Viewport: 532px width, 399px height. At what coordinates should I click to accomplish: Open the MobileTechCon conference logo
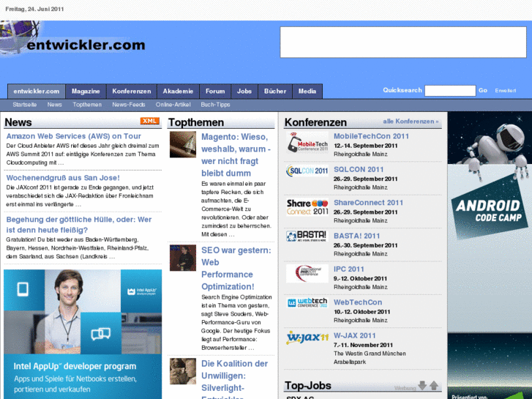coord(307,143)
